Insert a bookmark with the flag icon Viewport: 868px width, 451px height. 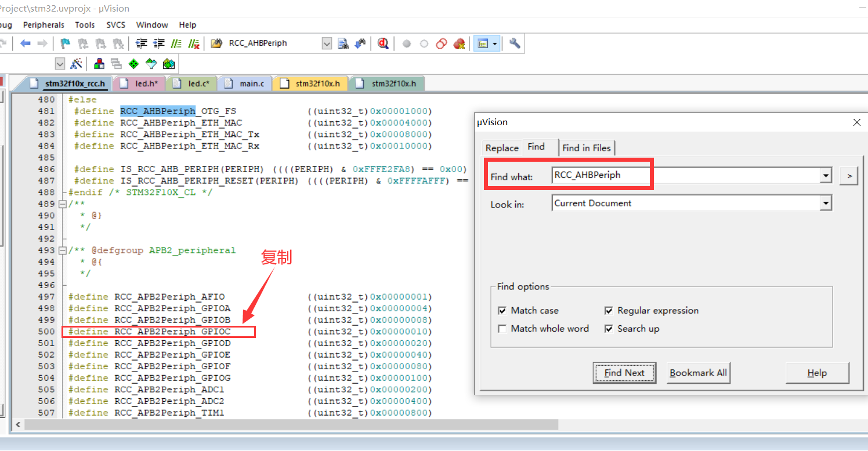(x=66, y=43)
